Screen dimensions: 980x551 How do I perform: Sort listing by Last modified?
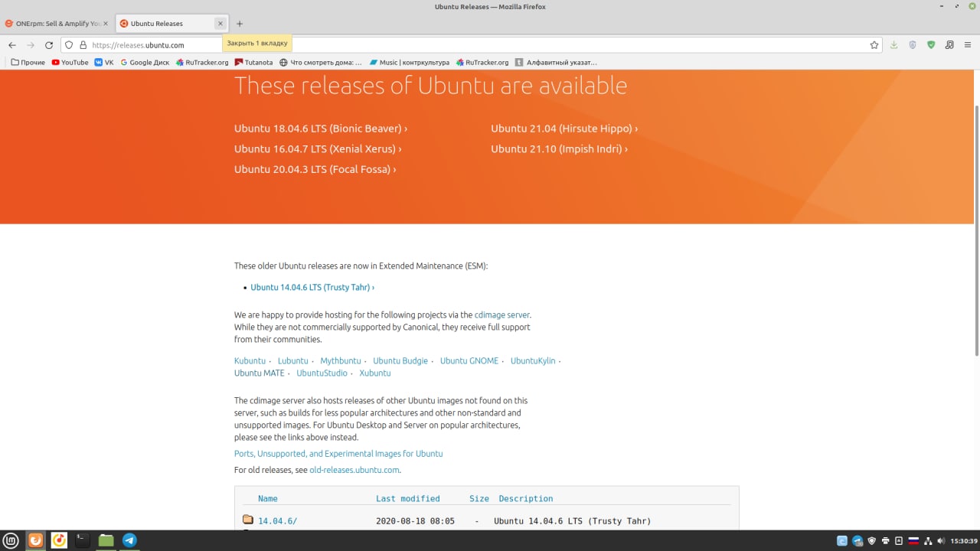[x=408, y=499]
